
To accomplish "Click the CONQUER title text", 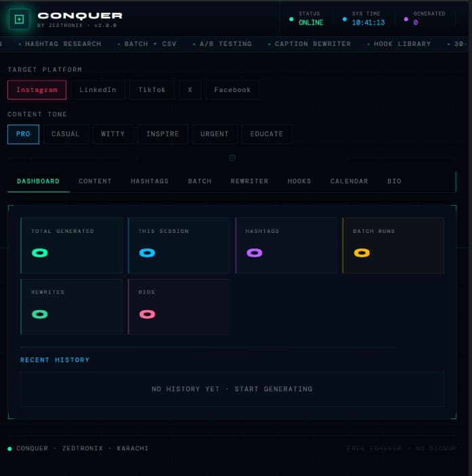I will click(x=80, y=16).
